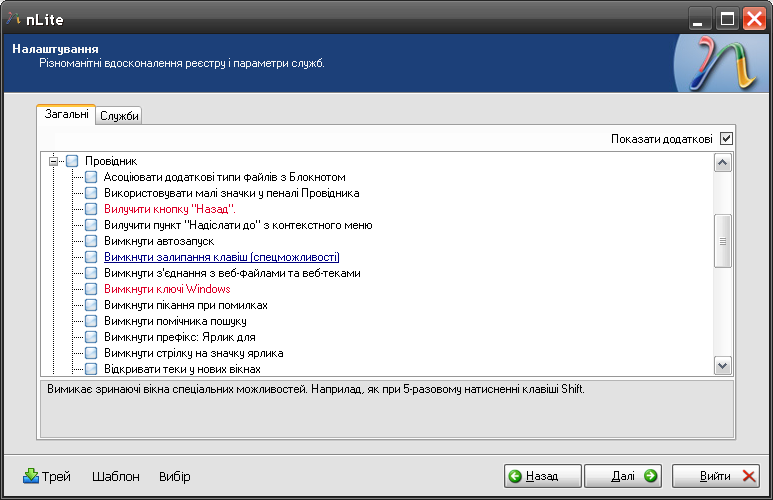Tick the Вимкнути залипання клавіш checkbox
This screenshot has height=500, width=773.
tap(91, 257)
